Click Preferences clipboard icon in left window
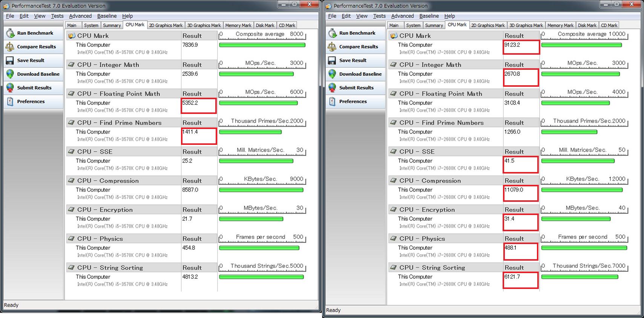This screenshot has width=644, height=318. (10, 101)
